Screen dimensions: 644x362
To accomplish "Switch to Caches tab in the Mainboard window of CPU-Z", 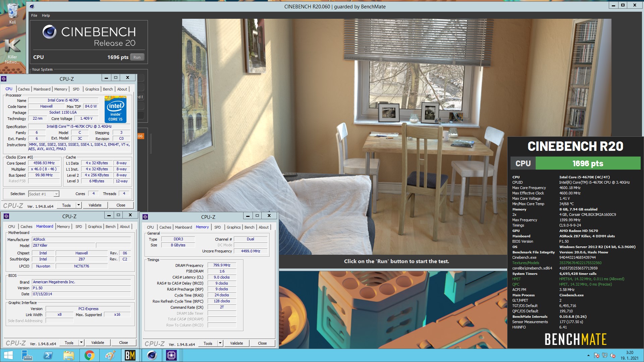I will click(x=26, y=227).
